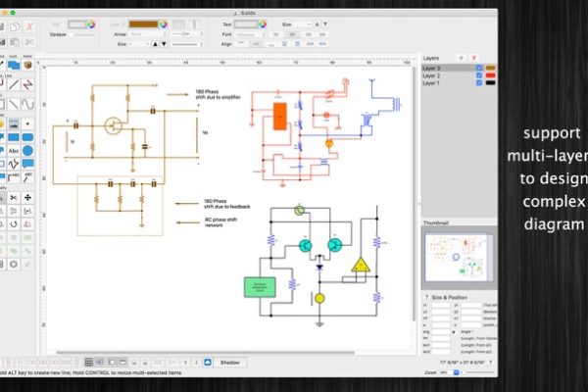This screenshot has height=392, width=588.
Task: Toggle the Line checkbox in top toolbar
Action: [123, 24]
